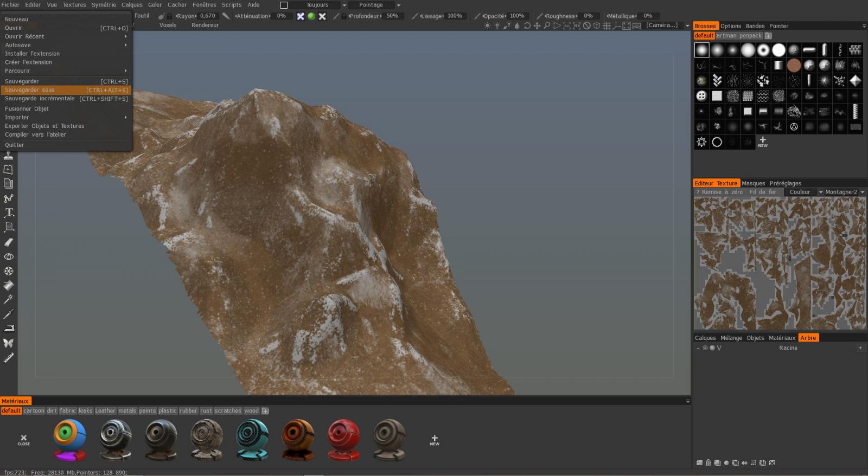Viewport: 868px width, 476px height.
Task: Select the snowflake Freeze tool
Action: pos(9,271)
